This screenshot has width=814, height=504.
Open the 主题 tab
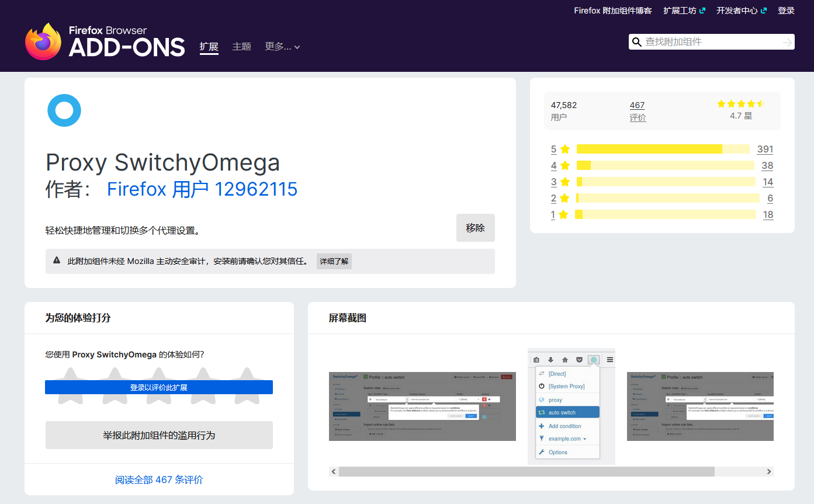tap(241, 47)
